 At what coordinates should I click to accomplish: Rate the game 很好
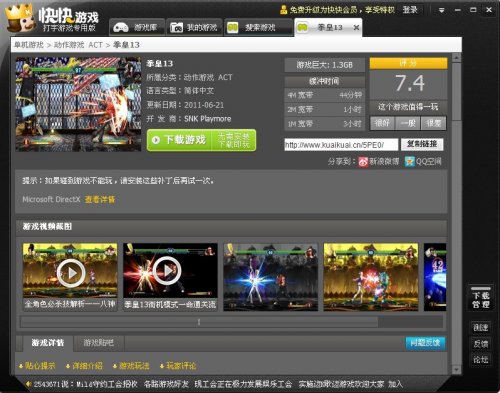tap(382, 123)
